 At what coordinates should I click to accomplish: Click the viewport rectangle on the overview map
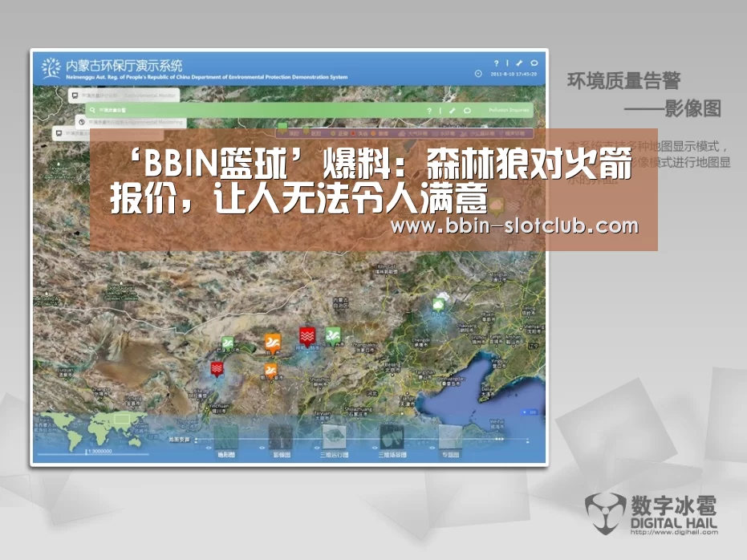point(123,420)
